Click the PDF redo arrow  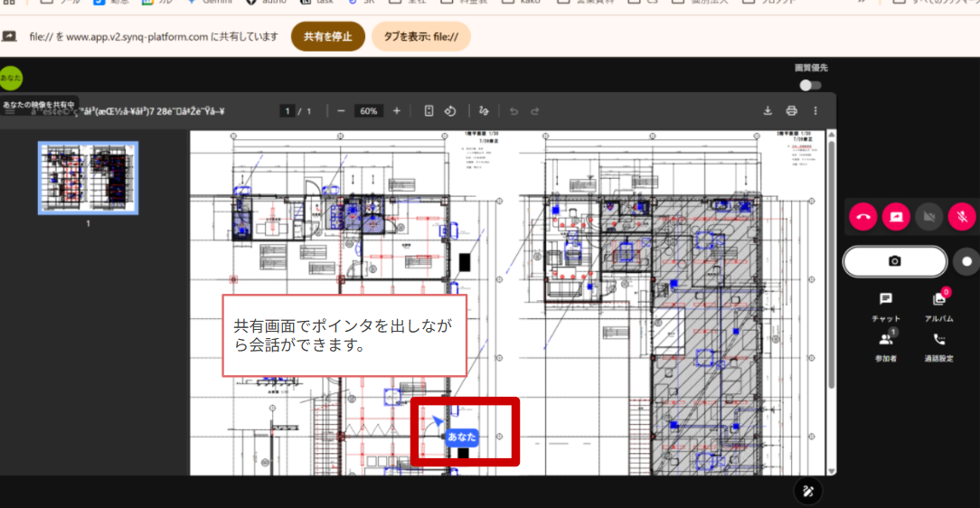pos(535,111)
